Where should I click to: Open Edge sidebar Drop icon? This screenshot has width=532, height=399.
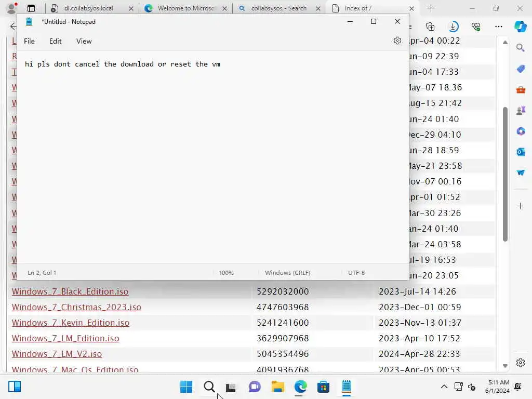point(521,172)
